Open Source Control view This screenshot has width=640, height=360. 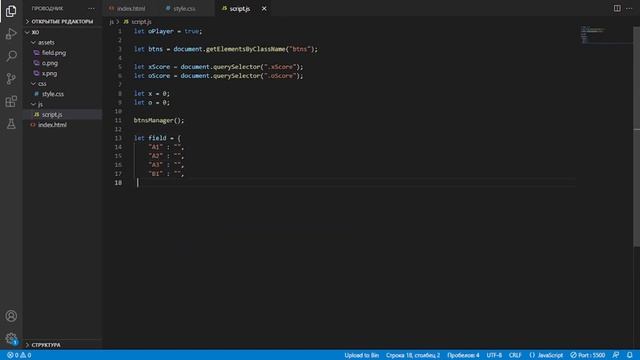[11, 78]
